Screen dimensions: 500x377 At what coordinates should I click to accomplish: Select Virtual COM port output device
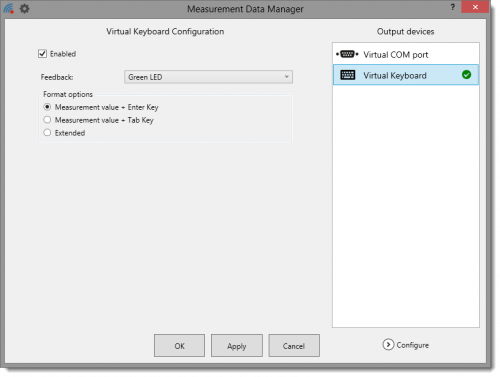[406, 54]
